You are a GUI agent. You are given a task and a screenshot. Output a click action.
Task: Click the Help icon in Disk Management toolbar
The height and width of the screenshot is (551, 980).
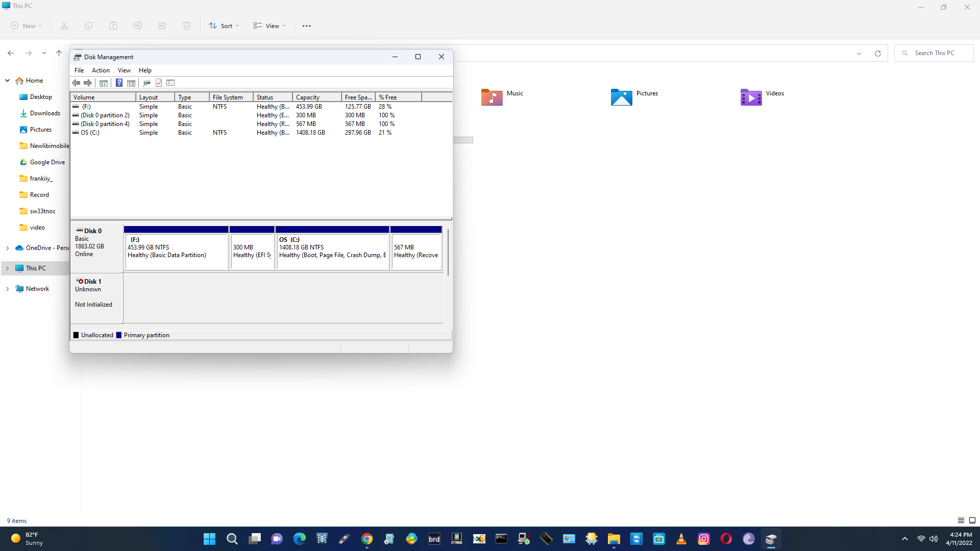(x=119, y=83)
